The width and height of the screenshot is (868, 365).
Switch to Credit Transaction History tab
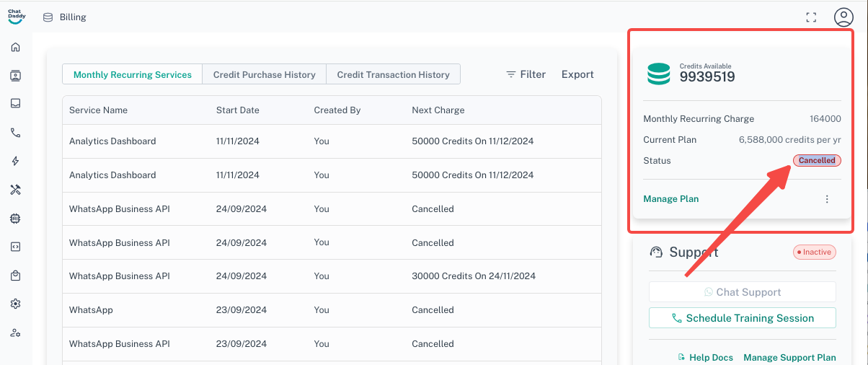[x=393, y=74]
